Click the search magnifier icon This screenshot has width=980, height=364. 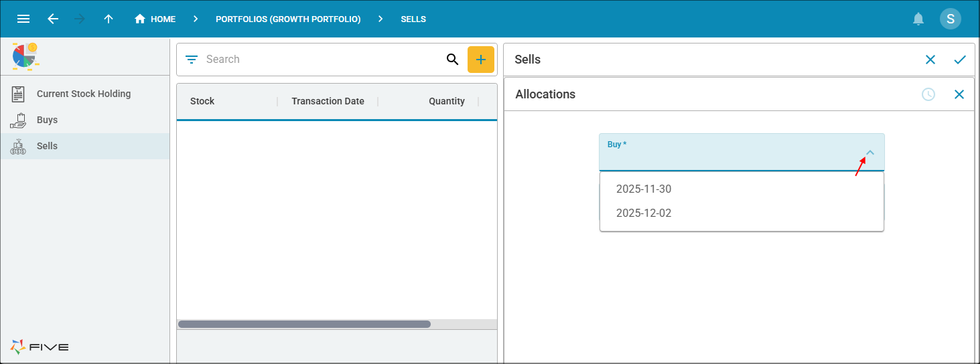(452, 60)
